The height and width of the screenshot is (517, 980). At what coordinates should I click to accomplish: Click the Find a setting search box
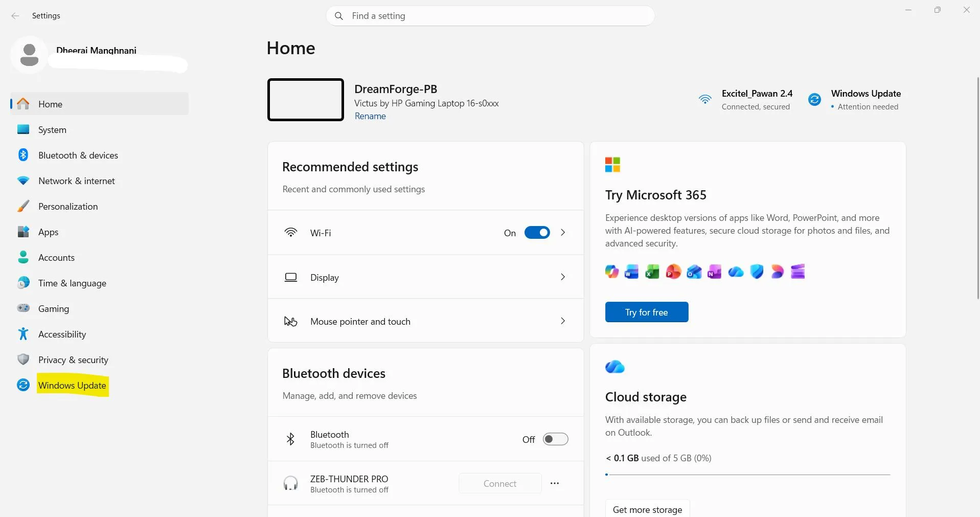click(490, 16)
